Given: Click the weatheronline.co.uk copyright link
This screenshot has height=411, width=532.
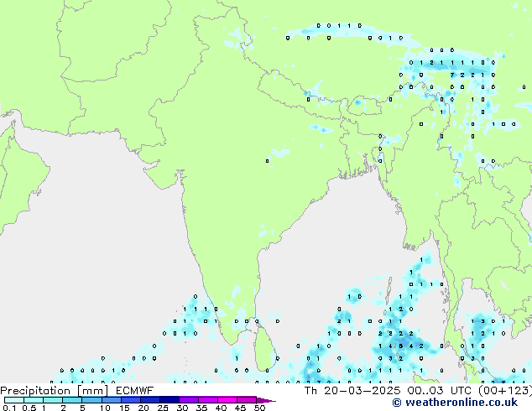Looking at the screenshot, I should point(455,403).
